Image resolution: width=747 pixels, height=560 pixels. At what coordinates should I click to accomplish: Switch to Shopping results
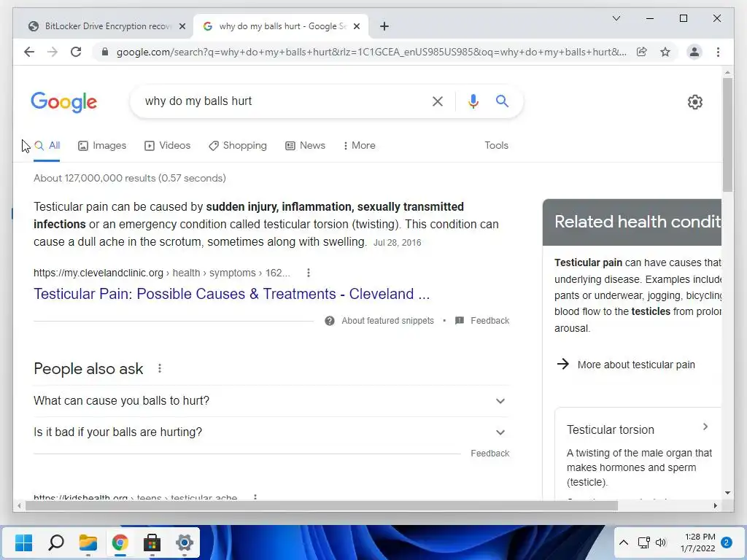click(238, 146)
